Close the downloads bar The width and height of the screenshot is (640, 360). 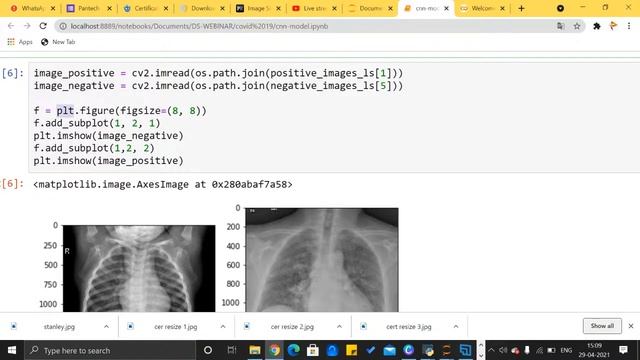coord(631,326)
